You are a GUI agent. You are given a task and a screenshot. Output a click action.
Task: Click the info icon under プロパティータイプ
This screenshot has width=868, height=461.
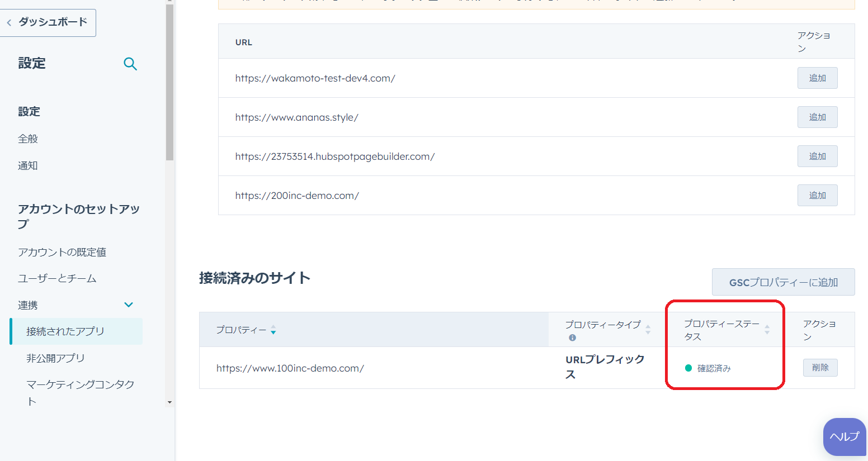[x=572, y=338]
